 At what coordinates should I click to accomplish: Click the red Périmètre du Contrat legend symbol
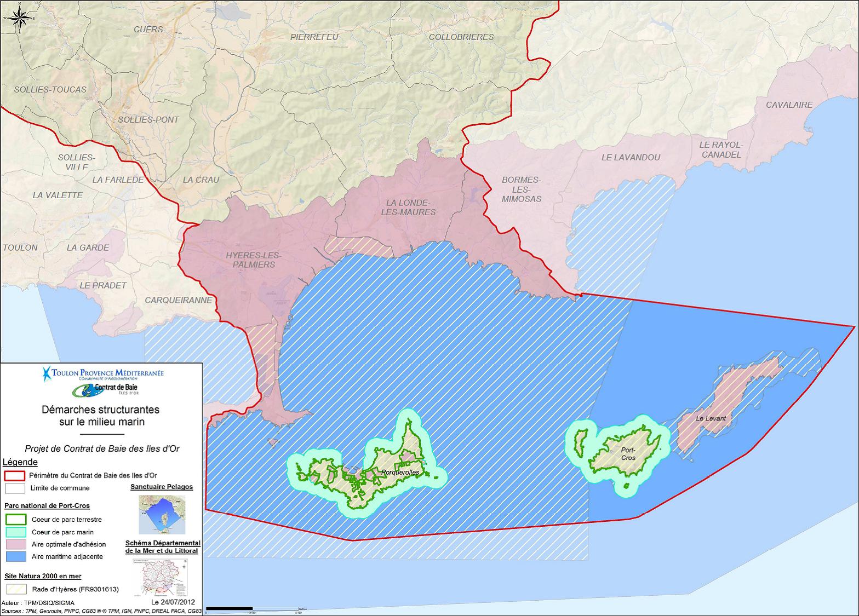click(x=15, y=475)
